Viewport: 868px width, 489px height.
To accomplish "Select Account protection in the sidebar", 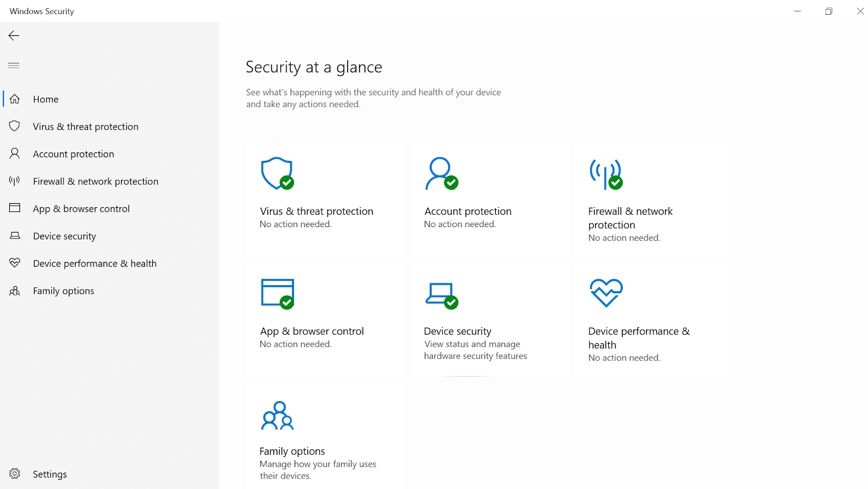I will [73, 153].
